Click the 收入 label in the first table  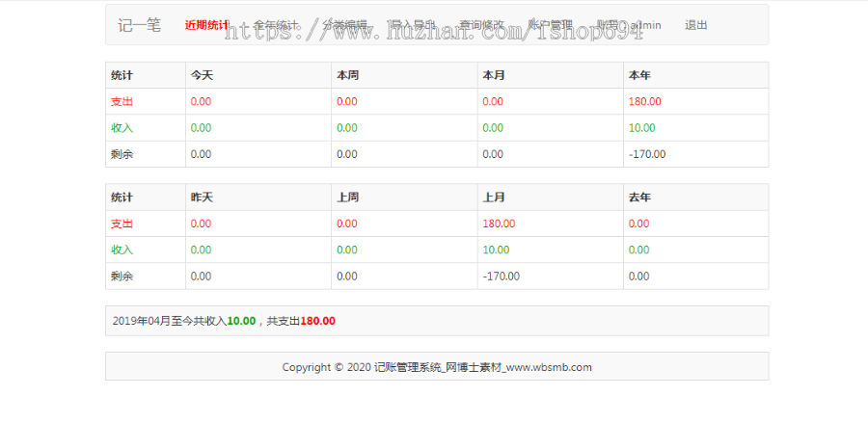[122, 128]
